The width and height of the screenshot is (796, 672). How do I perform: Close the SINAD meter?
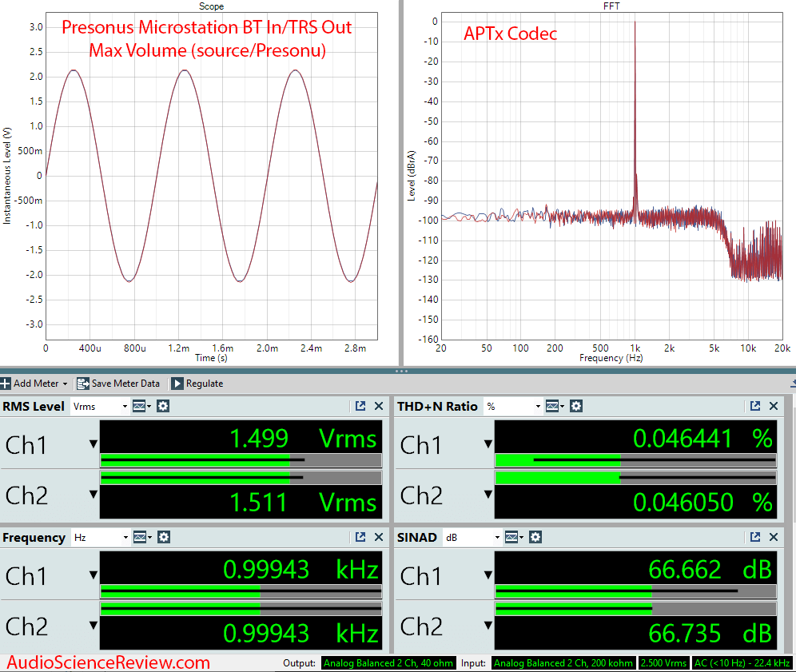click(x=774, y=537)
